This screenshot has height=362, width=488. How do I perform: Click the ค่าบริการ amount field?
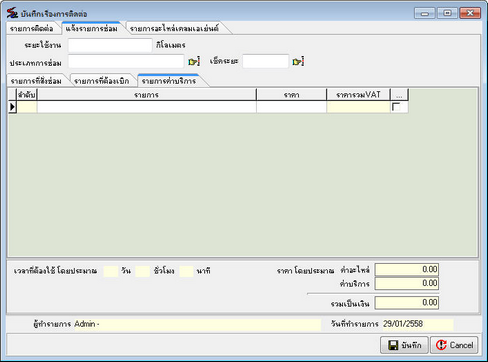(407, 283)
